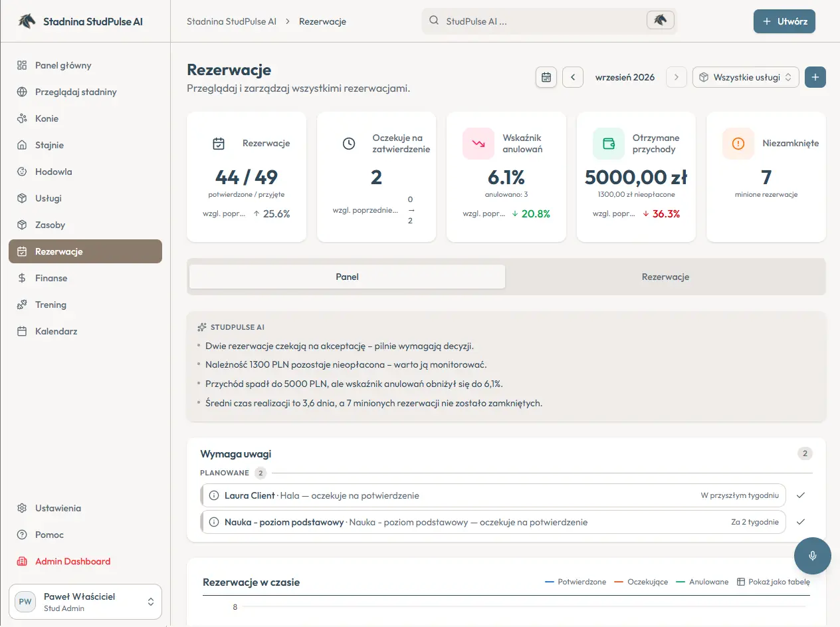840x627 pixels.
Task: Click the Otrzymane przychody wallet icon
Action: tap(609, 144)
